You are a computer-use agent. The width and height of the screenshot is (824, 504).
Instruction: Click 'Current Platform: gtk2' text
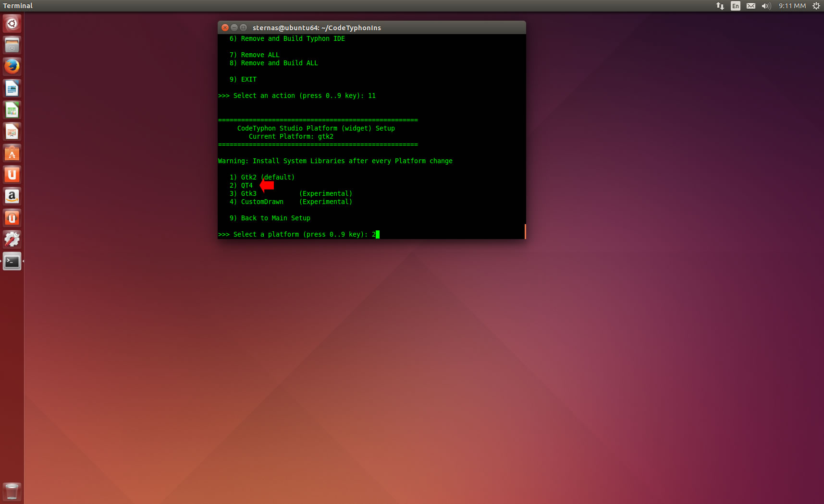pos(291,136)
